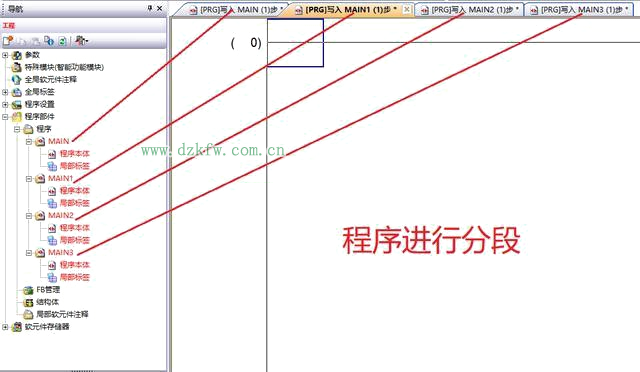This screenshot has height=372, width=640.
Task: Open 局部标签 under MAIN2
Action: click(x=74, y=240)
